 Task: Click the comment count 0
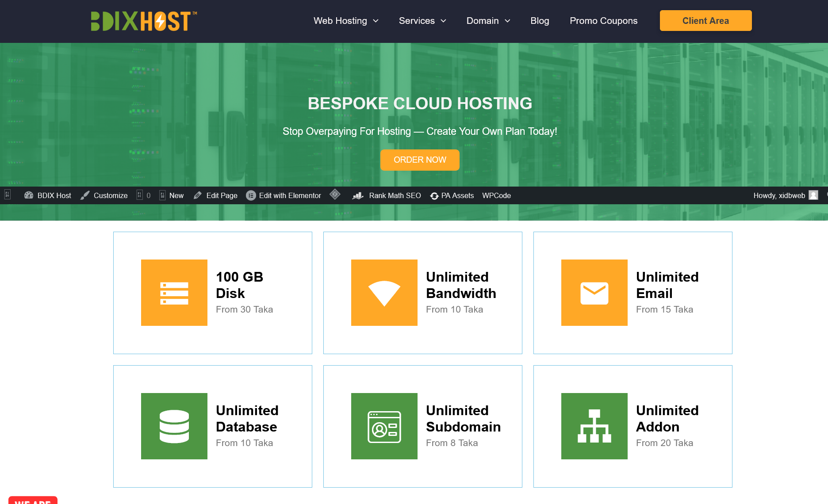tap(149, 195)
